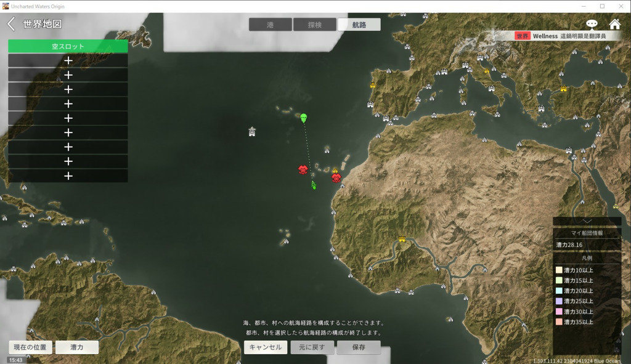Select the yellow city icon in northern Italy

487,71
